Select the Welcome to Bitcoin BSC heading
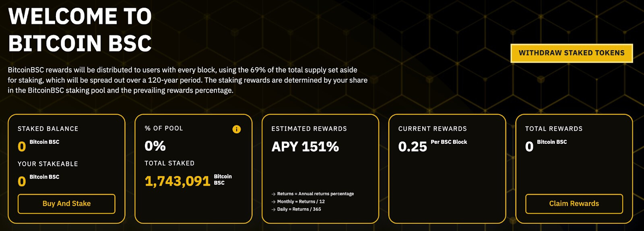 [80, 30]
